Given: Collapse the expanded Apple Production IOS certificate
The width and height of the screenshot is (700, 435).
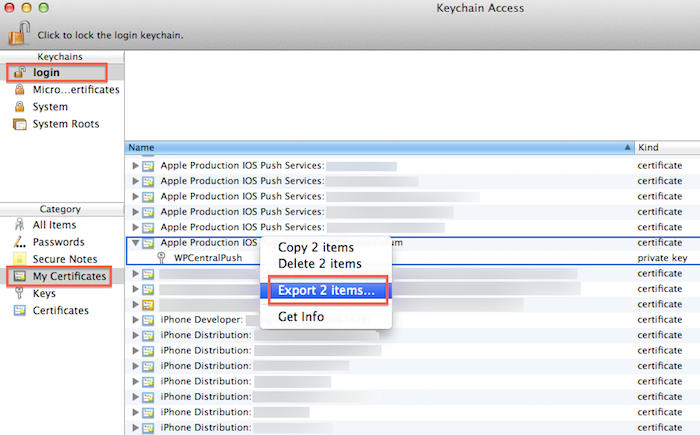Looking at the screenshot, I should 135,243.
